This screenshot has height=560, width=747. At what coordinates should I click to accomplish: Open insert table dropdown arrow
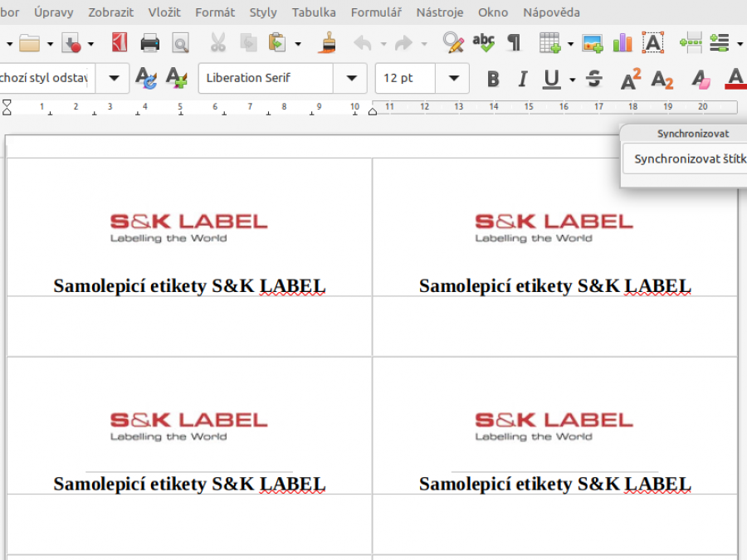click(x=570, y=44)
